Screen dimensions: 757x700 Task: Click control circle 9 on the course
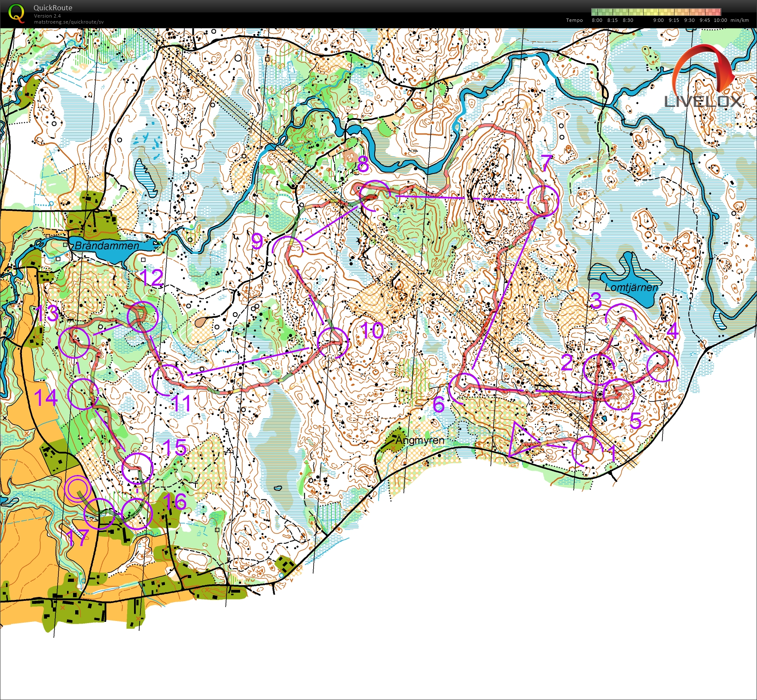288,251
